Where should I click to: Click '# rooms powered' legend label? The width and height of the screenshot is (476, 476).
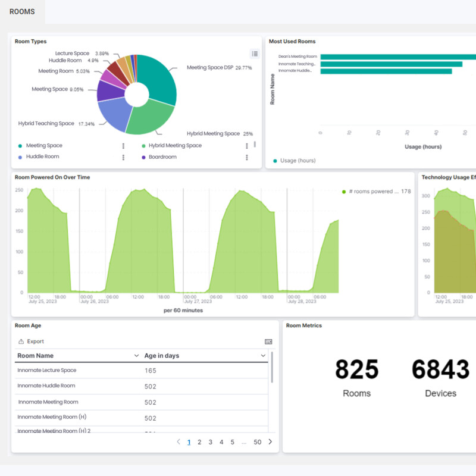pos(374,192)
